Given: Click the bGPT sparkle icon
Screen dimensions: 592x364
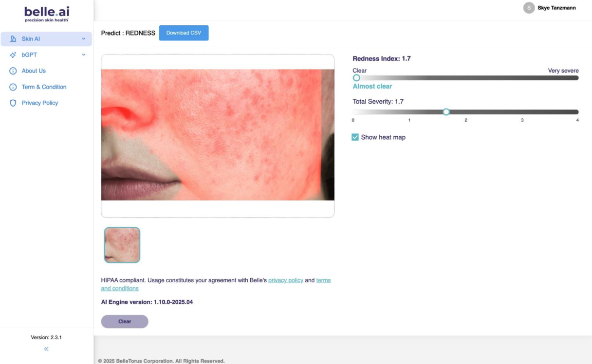Looking at the screenshot, I should tap(13, 55).
